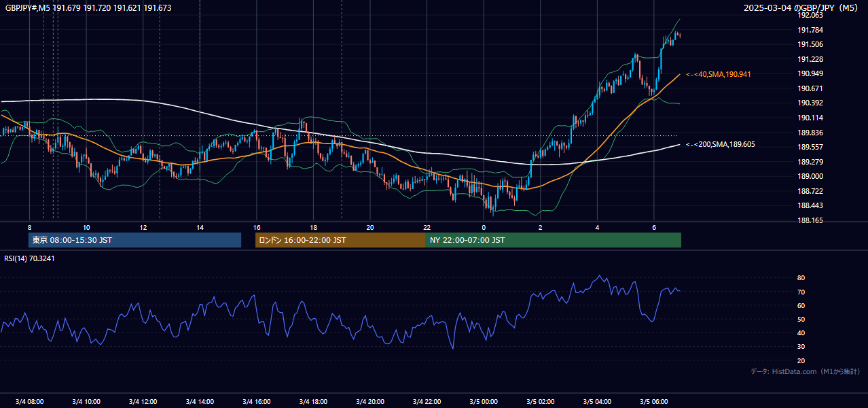This screenshot has width=868, height=408.
Task: Click the hour 22 tick under price chart
Action: (x=427, y=227)
